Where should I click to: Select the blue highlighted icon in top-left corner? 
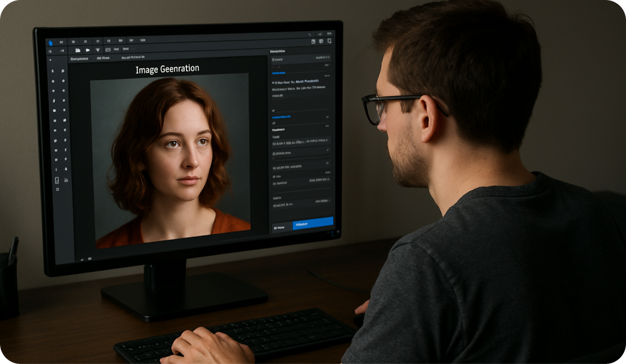(x=51, y=43)
